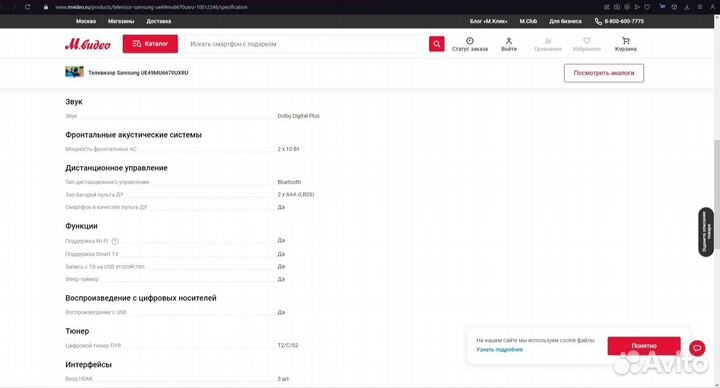Viewport: 720px width, 388px height.
Task: Click the Samsung TV product thumbnail
Action: [x=74, y=72]
